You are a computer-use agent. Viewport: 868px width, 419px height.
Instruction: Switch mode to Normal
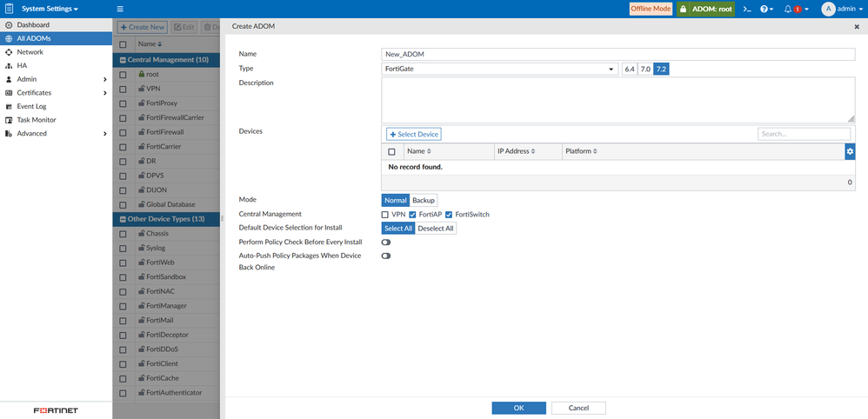tap(395, 200)
